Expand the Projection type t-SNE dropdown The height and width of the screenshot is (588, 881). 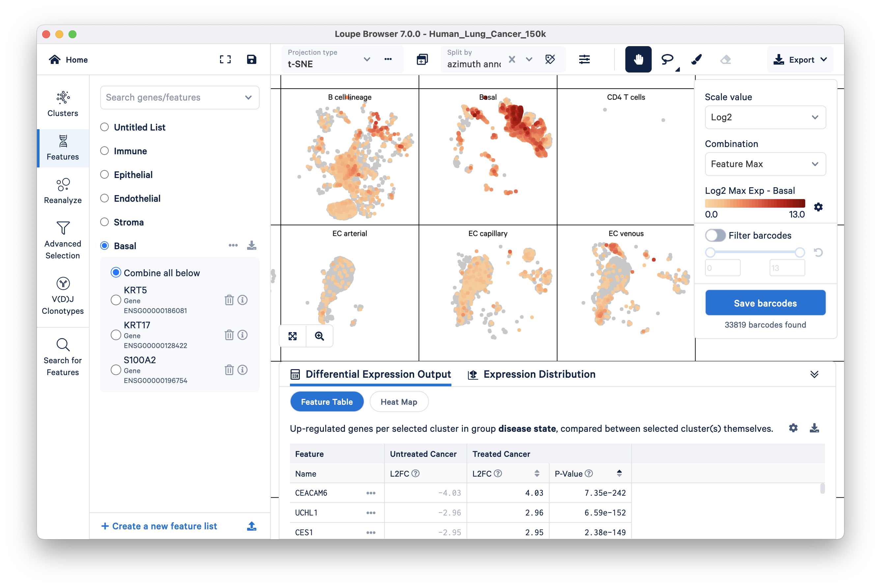pyautogui.click(x=367, y=59)
